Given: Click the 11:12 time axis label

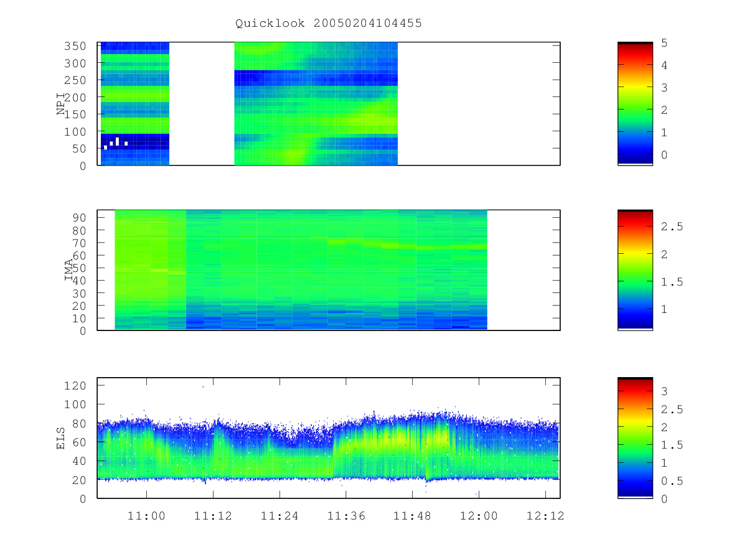Looking at the screenshot, I should (x=213, y=515).
